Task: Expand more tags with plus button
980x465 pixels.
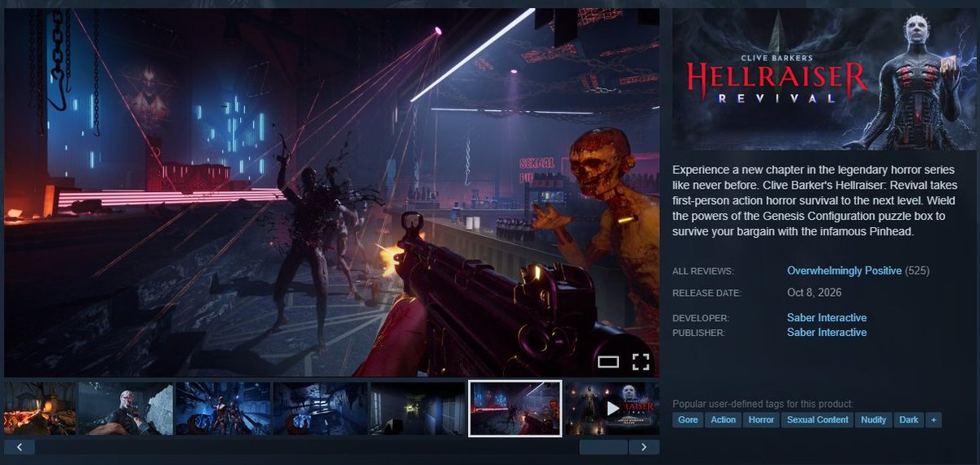Action: pyautogui.click(x=933, y=420)
